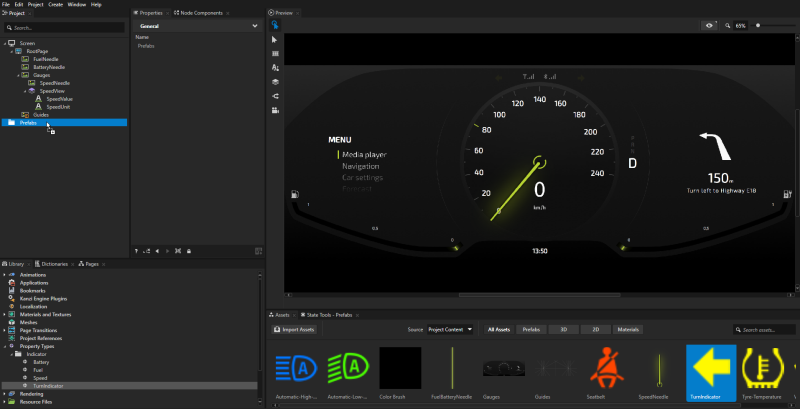Collapse the Gauges node in project tree
800x409 pixels.
[x=17, y=74]
